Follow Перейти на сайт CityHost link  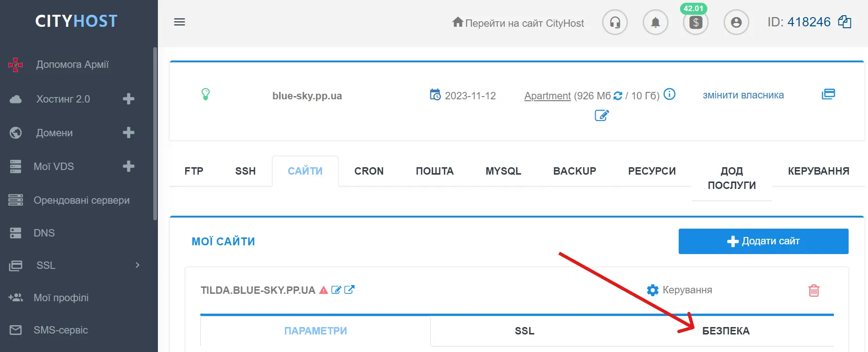click(518, 23)
